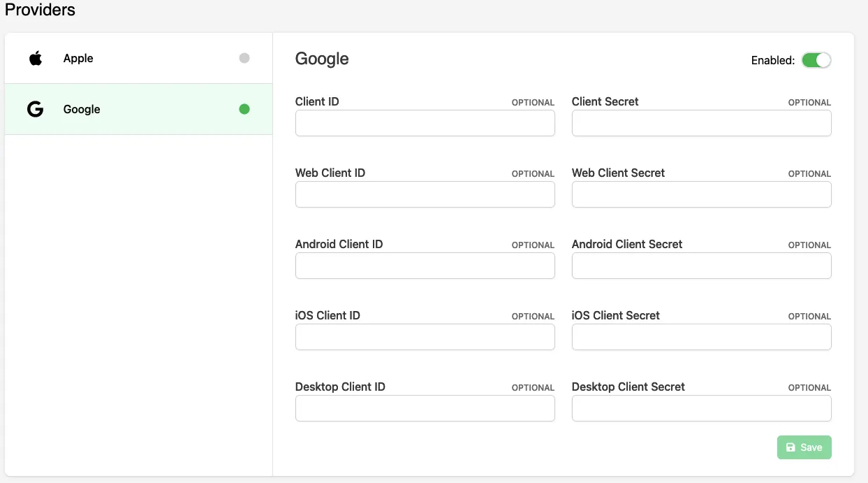Click the OPTIONAL tag above Client Secret
The image size is (868, 483).
point(809,103)
